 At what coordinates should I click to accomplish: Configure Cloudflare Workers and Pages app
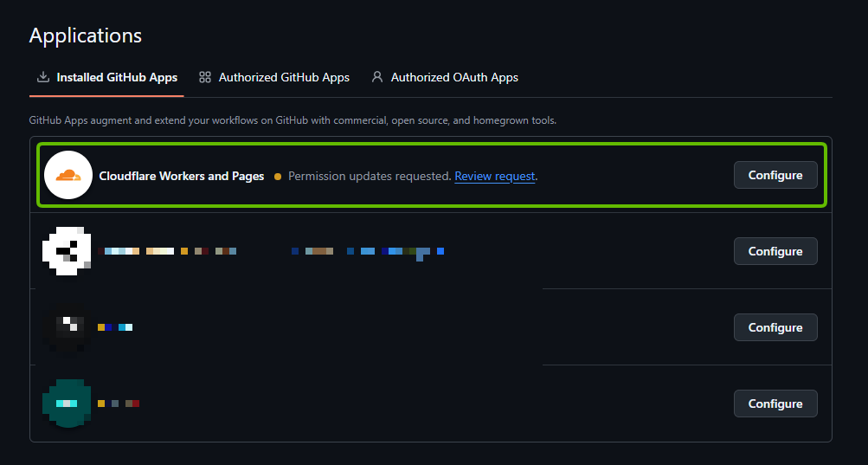[x=775, y=175]
